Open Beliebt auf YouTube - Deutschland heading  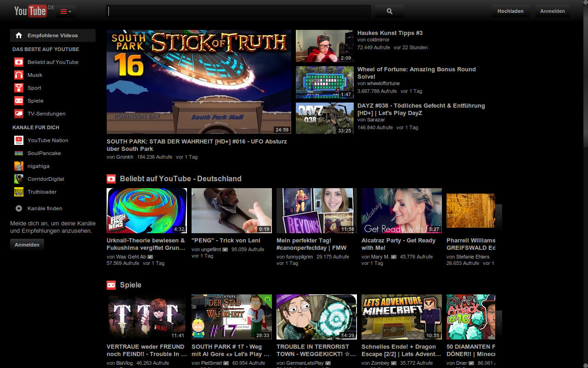point(181,178)
